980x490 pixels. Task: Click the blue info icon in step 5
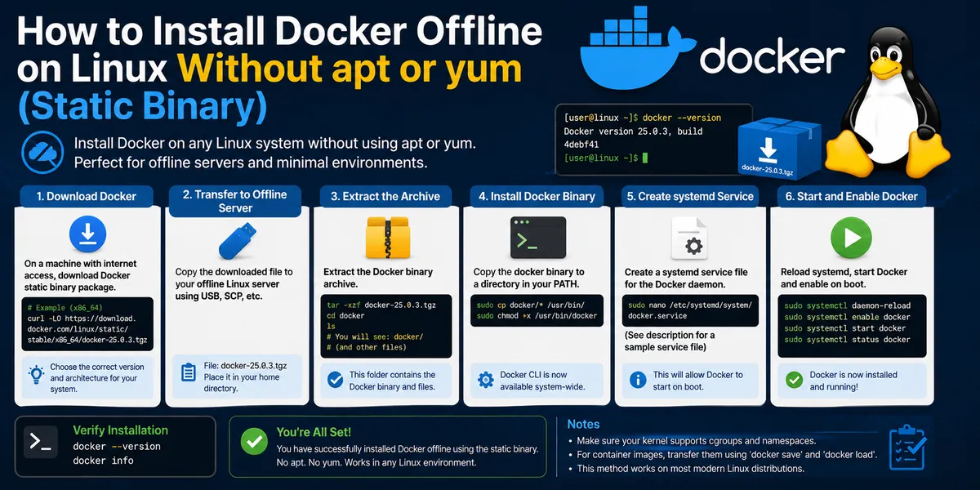639,380
